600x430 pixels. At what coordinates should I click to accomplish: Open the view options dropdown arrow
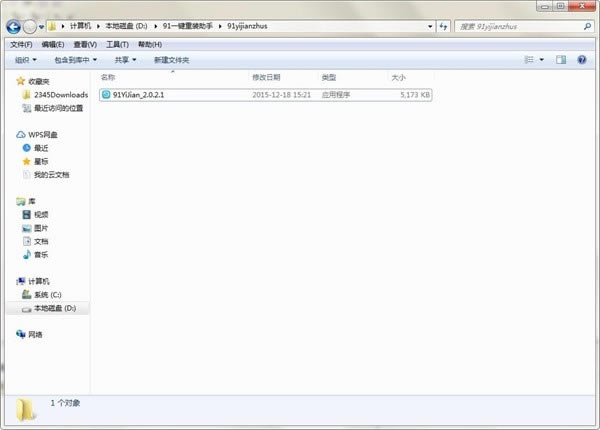(x=541, y=60)
